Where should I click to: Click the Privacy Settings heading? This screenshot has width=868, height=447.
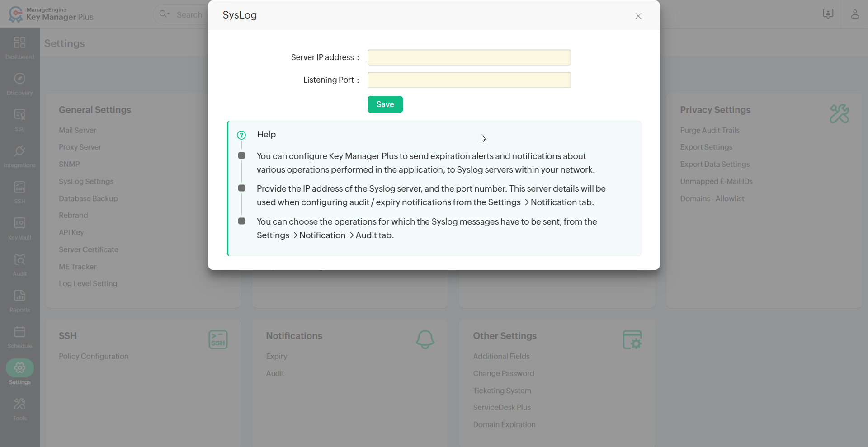click(x=715, y=110)
